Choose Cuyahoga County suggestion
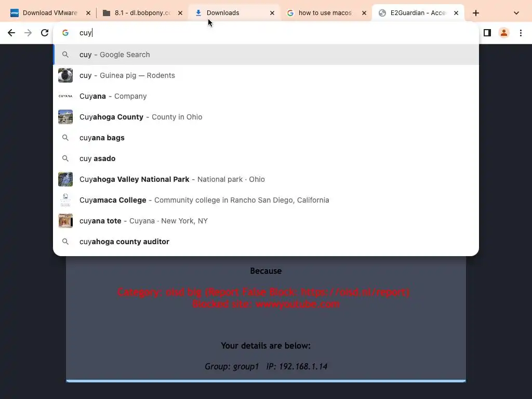Image resolution: width=532 pixels, height=399 pixels. [x=266, y=117]
